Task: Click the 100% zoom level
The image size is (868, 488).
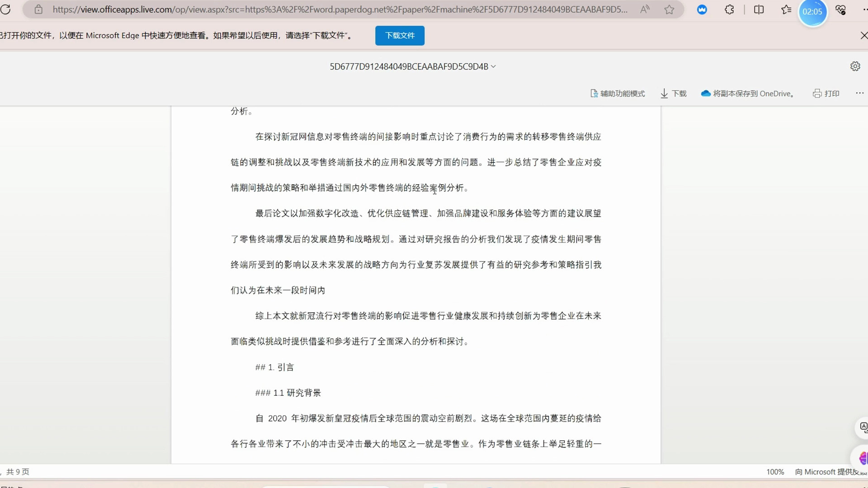Action: (x=775, y=472)
